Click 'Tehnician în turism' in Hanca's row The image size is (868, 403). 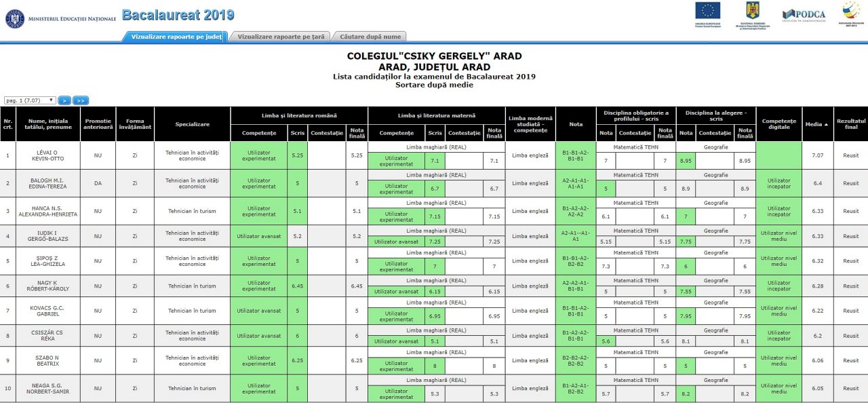coord(192,211)
